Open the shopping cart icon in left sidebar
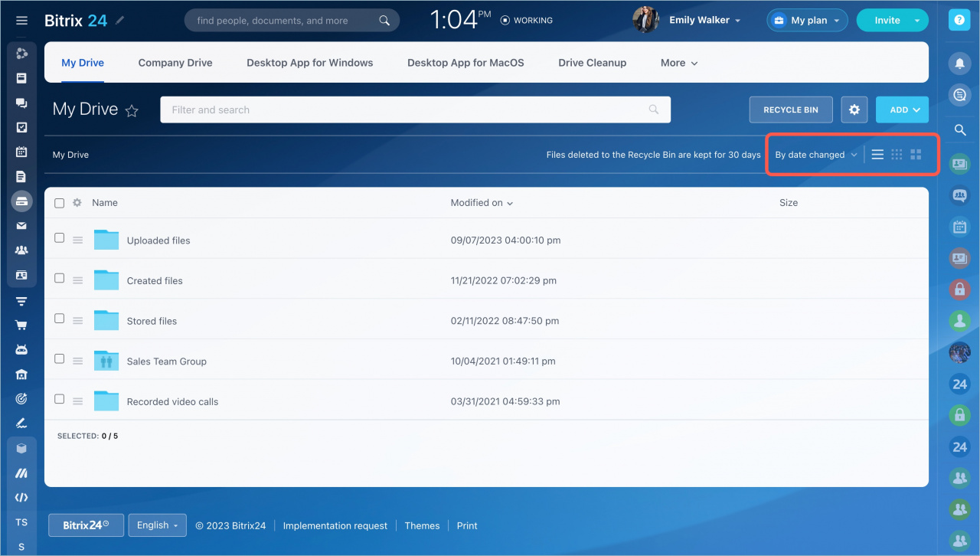This screenshot has width=980, height=556. click(21, 325)
